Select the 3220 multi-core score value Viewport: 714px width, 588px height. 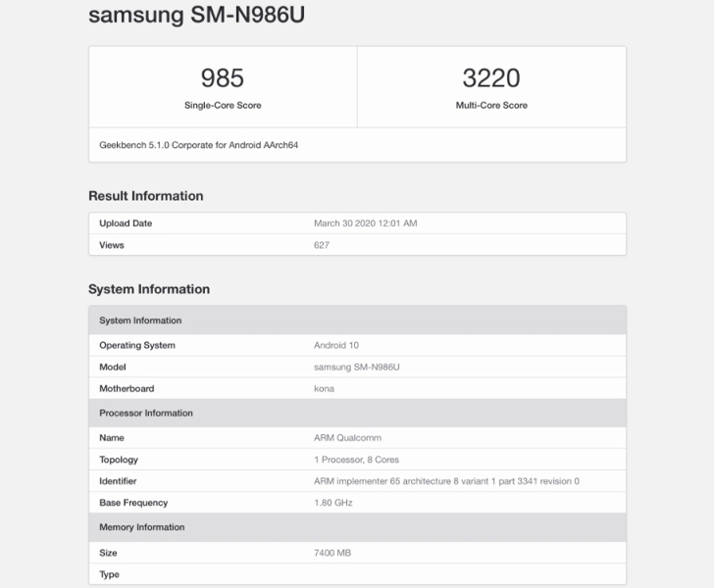(x=491, y=77)
